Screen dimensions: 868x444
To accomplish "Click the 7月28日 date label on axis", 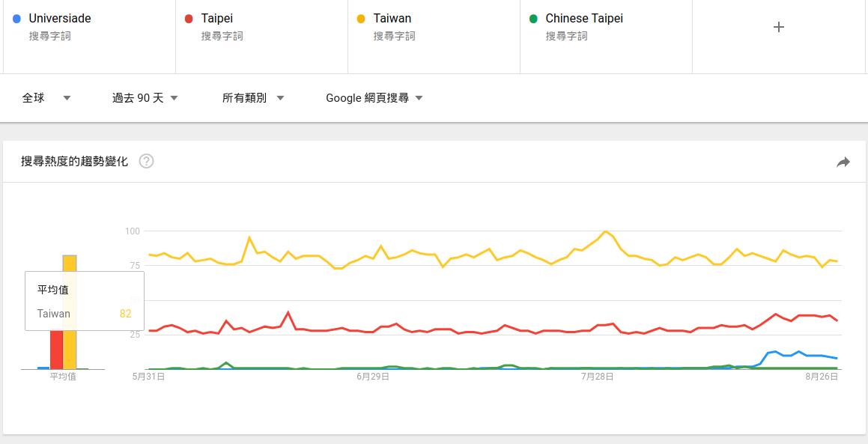I will [x=597, y=377].
